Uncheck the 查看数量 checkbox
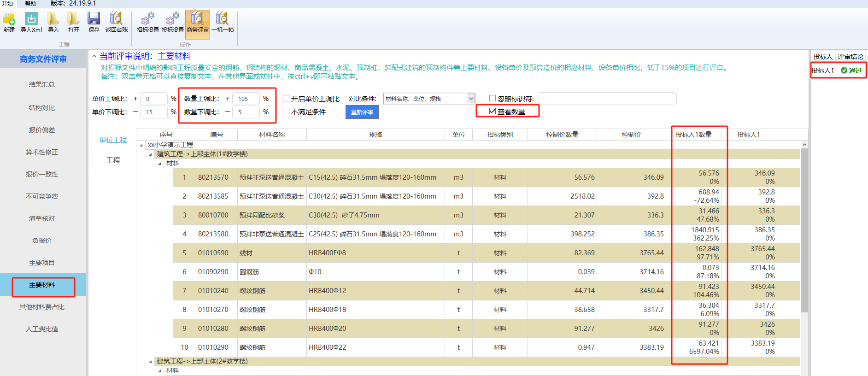This screenshot has height=376, width=868. [x=493, y=111]
